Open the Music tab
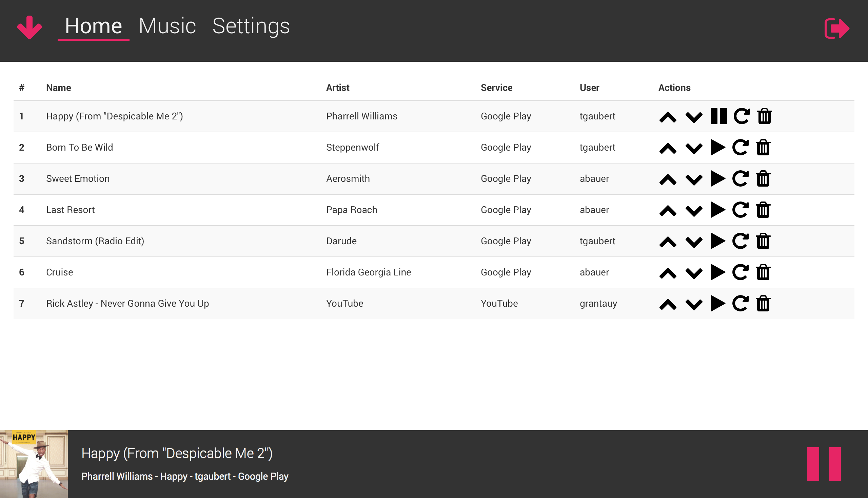Viewport: 868px width, 498px height. pos(167,26)
